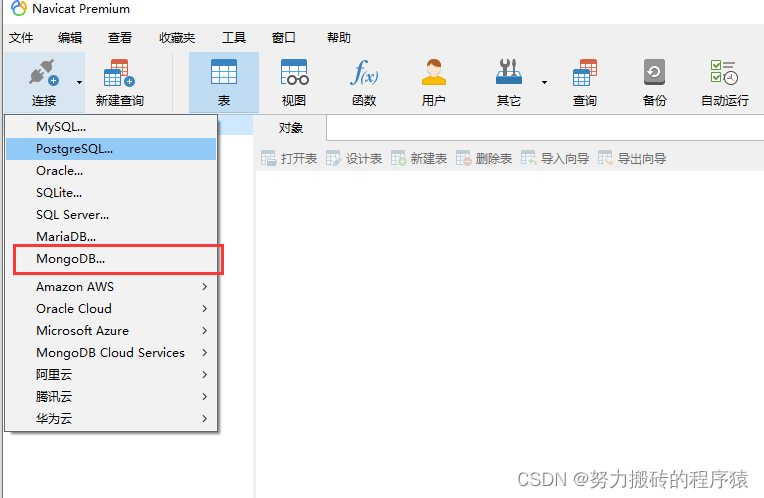Choose SQL Server... connection entry

tap(111, 214)
